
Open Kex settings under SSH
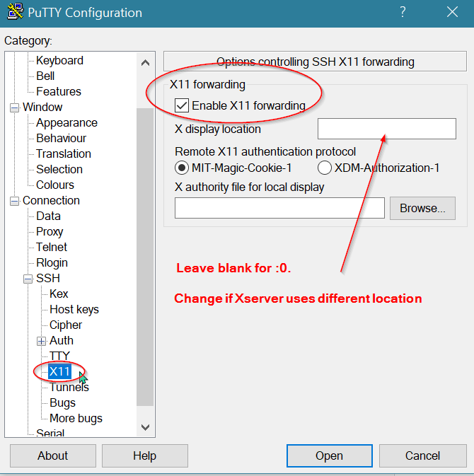pyautogui.click(x=59, y=294)
